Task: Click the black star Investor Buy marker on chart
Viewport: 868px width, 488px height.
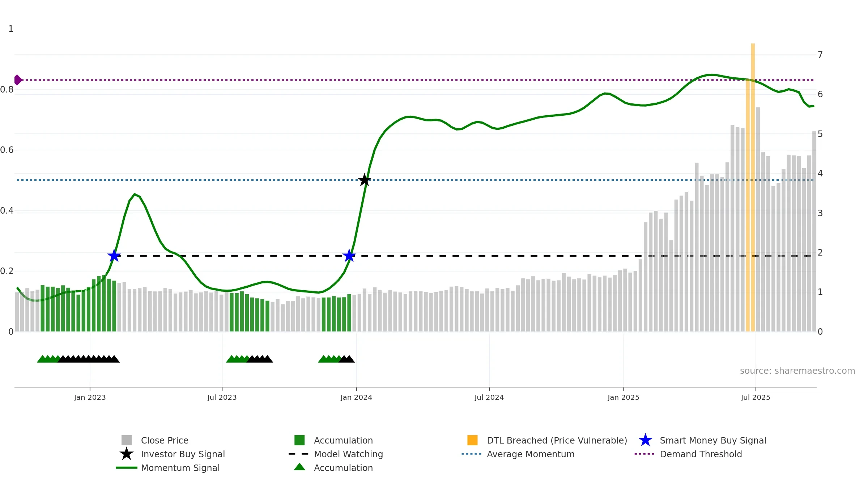Action: point(365,180)
